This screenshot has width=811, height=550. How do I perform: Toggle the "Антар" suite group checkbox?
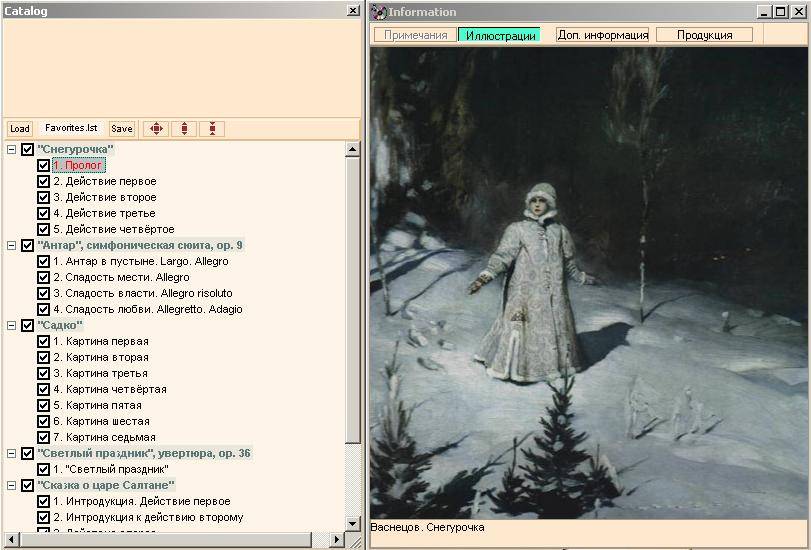(27, 246)
